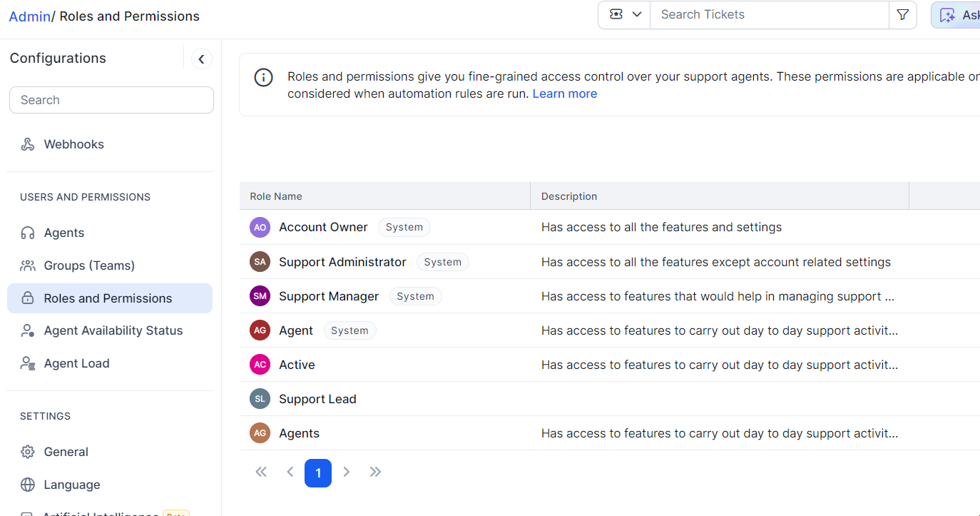Open the Account Owner role
Image resolution: width=980 pixels, height=516 pixels.
323,227
